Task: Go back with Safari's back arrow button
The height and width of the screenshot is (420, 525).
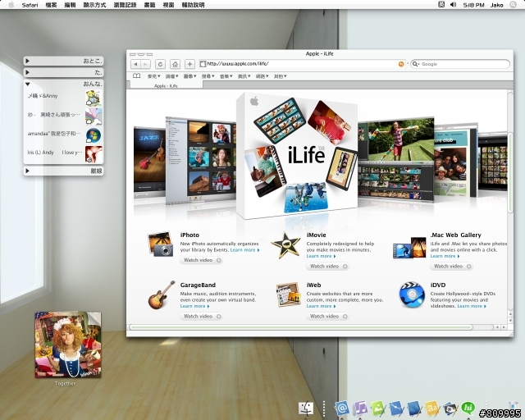Action: pos(135,64)
